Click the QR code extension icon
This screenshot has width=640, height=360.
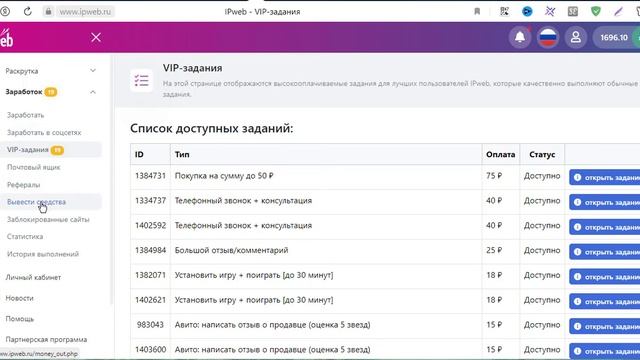[504, 11]
